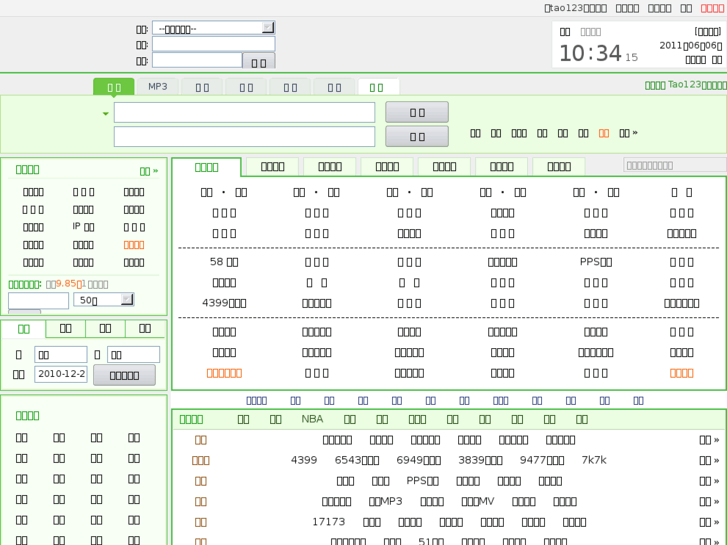Click the red link in top bar
Viewport: 727px width, 545px height.
pos(712,8)
